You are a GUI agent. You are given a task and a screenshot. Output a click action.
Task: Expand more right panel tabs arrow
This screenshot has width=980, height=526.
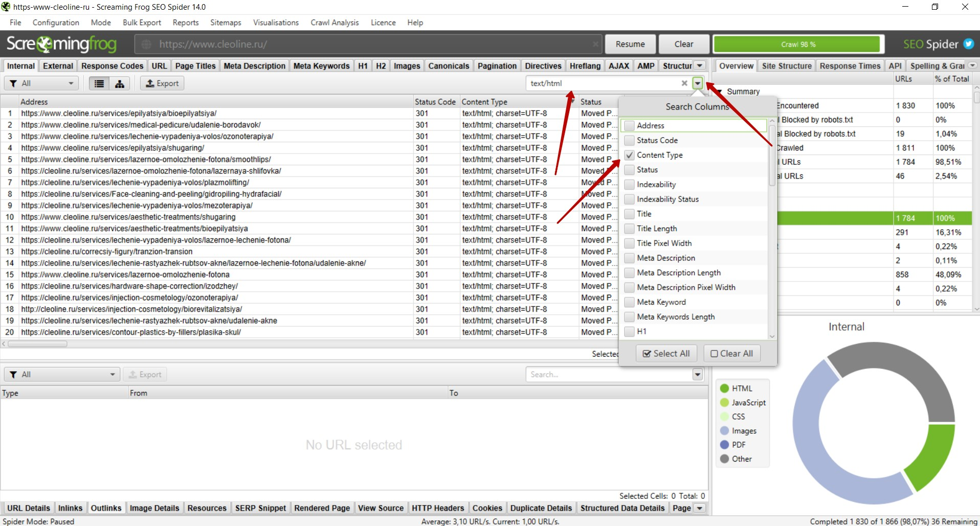click(x=972, y=65)
